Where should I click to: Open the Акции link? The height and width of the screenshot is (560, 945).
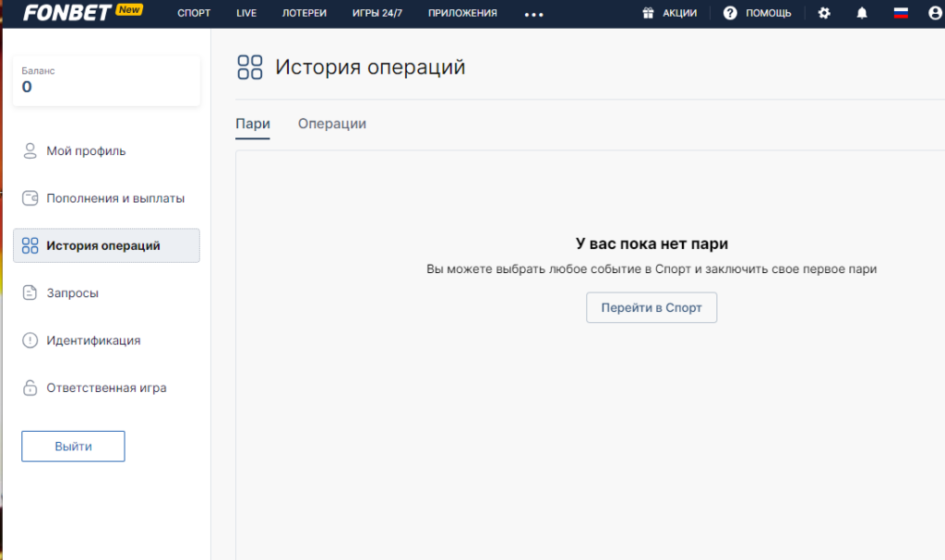click(x=680, y=13)
